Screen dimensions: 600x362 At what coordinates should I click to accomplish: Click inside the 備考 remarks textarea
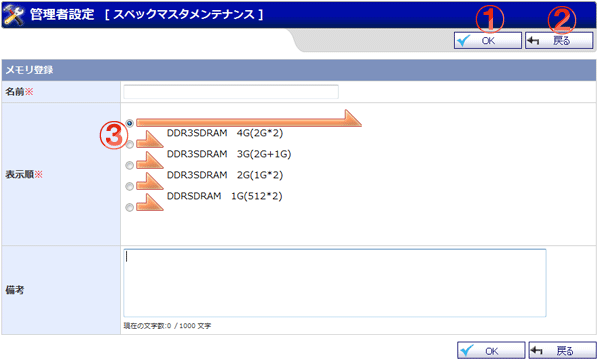tap(335, 283)
